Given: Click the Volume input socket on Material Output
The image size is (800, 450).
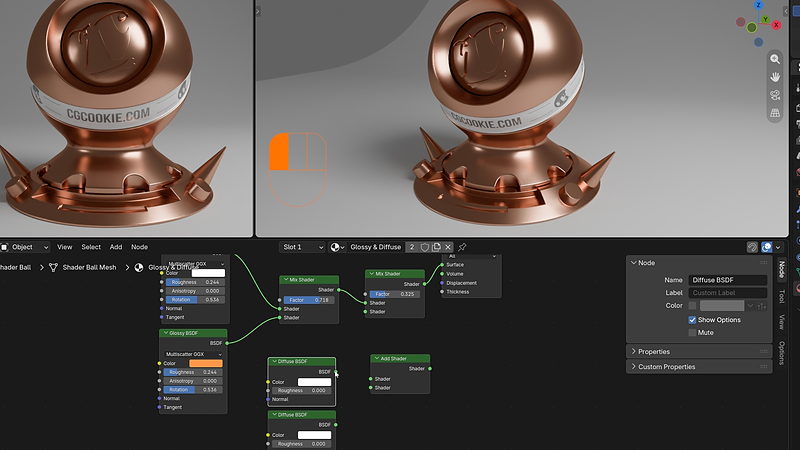Looking at the screenshot, I should click(x=442, y=274).
